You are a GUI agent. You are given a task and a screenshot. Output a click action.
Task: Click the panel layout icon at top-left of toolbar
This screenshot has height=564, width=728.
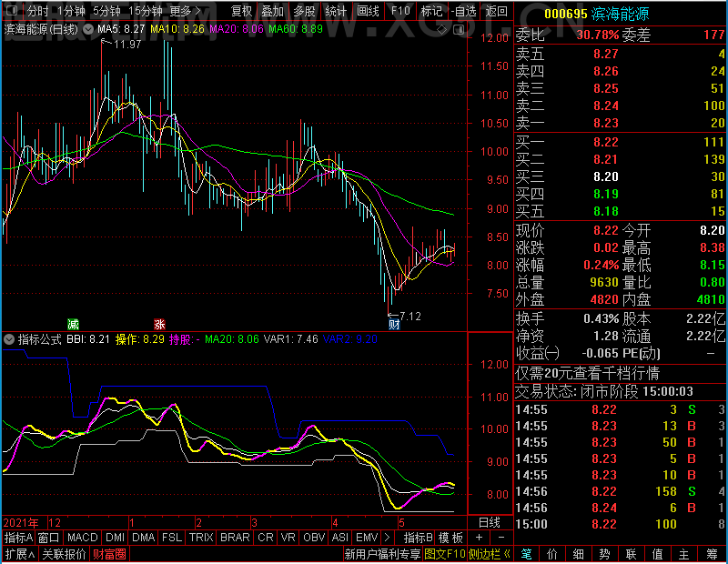[x=12, y=10]
